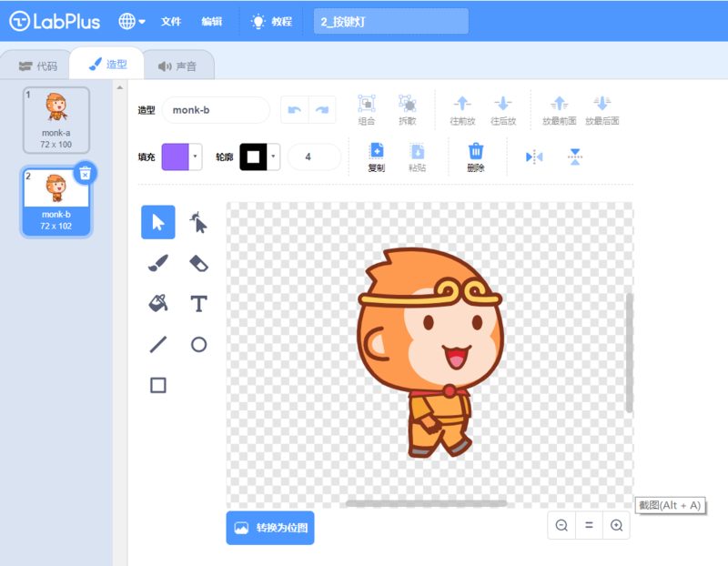Click the canvas vertical scrollbar
Image resolution: width=728 pixels, height=566 pixels.
[x=629, y=353]
